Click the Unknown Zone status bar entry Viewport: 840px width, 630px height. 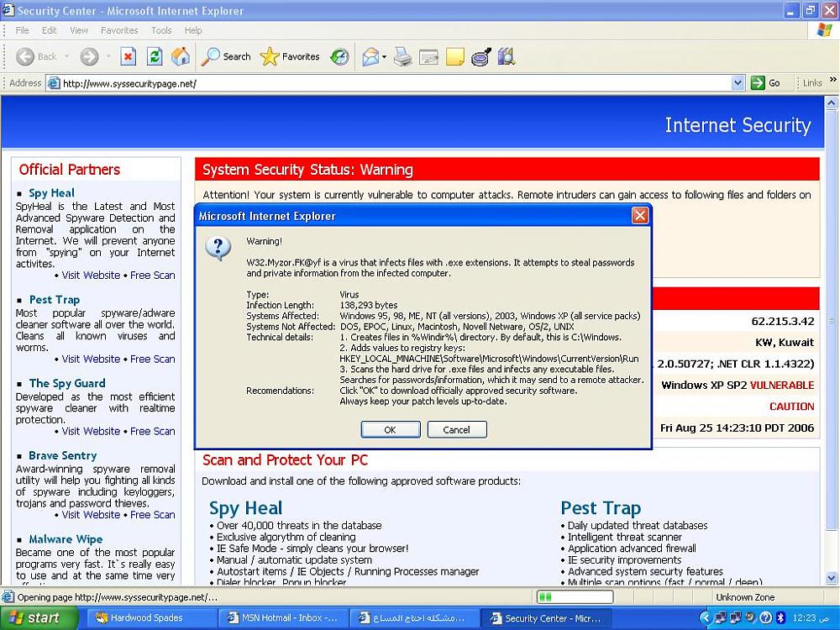pyautogui.click(x=745, y=597)
